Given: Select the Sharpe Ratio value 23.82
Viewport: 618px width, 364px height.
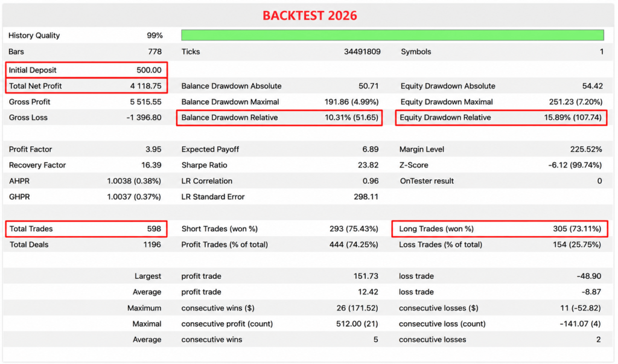Looking at the screenshot, I should (368, 165).
